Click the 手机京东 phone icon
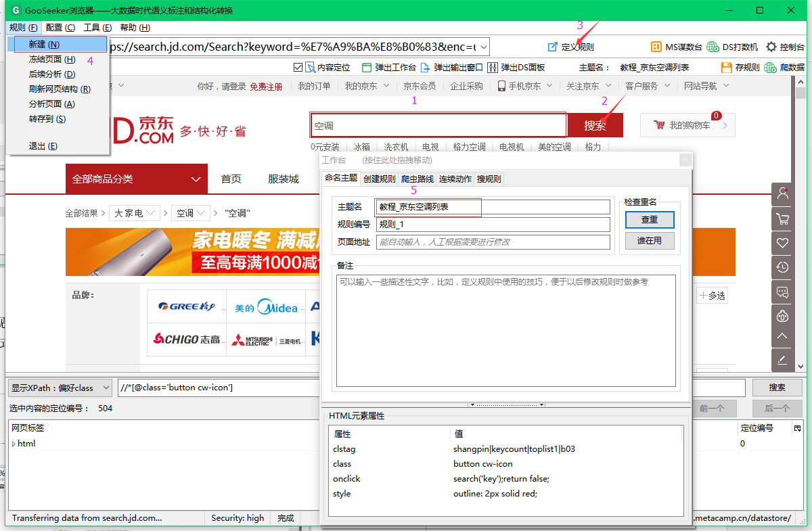The image size is (812, 531). click(501, 86)
